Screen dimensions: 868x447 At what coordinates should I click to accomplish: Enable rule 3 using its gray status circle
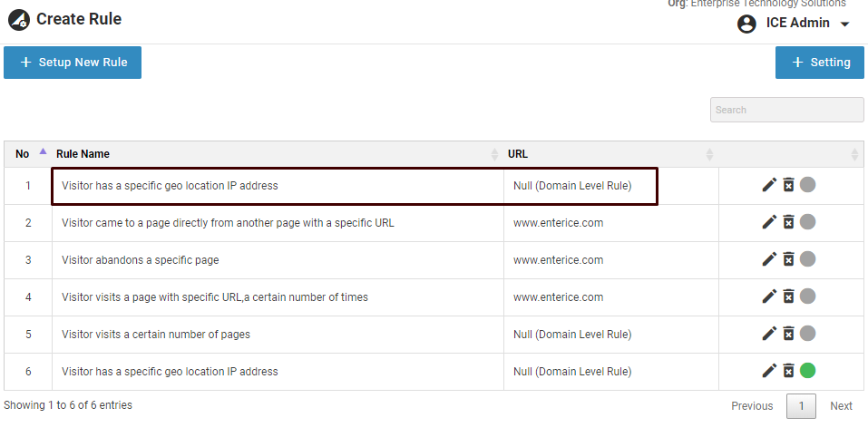[808, 259]
